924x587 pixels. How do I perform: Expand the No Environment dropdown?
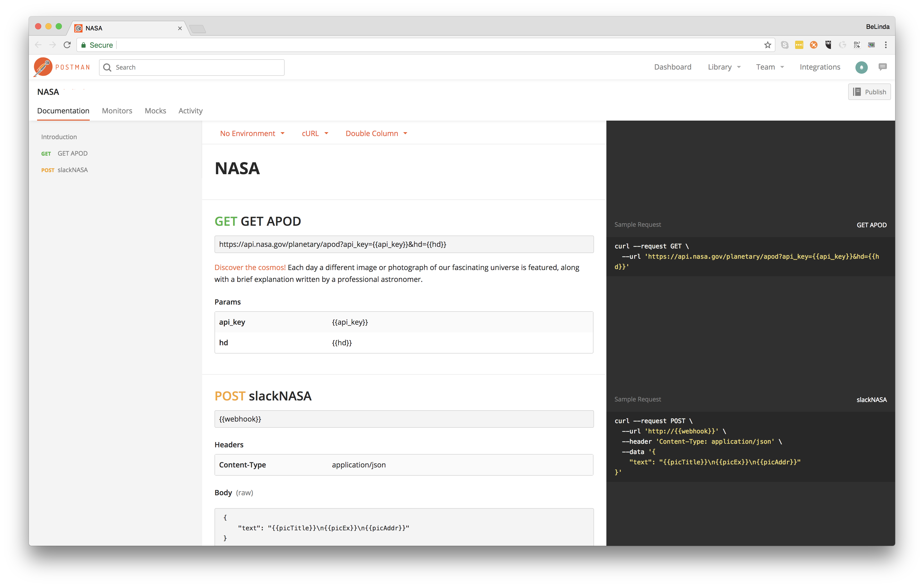coord(252,133)
